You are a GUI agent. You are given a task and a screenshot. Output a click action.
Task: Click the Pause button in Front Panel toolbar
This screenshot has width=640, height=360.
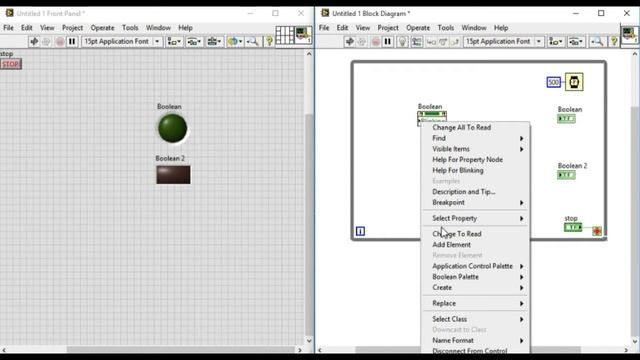point(72,42)
